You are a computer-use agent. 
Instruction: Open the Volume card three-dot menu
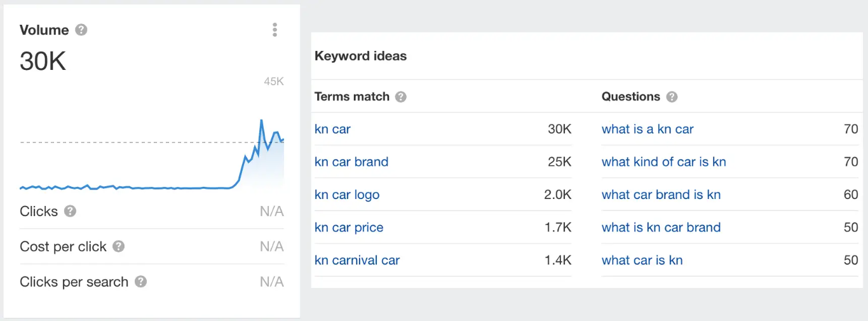(275, 30)
